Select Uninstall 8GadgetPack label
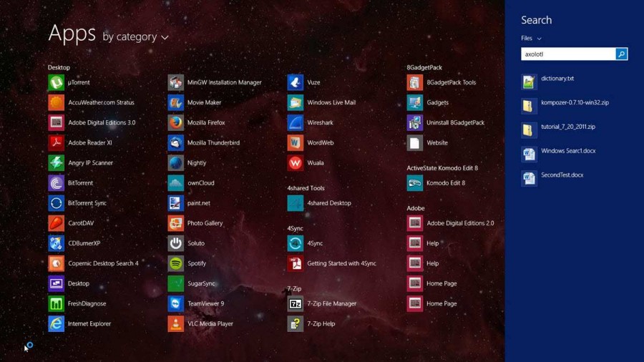Screen dimensions: 644x362 456,123
